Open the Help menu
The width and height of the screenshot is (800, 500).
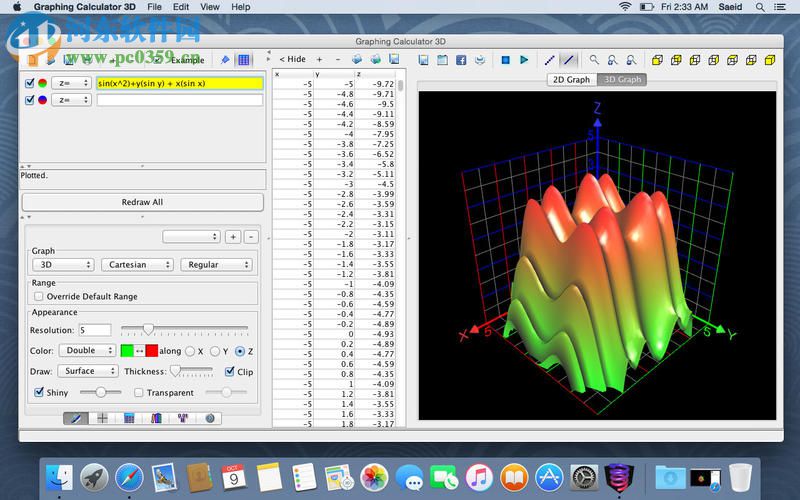point(240,7)
